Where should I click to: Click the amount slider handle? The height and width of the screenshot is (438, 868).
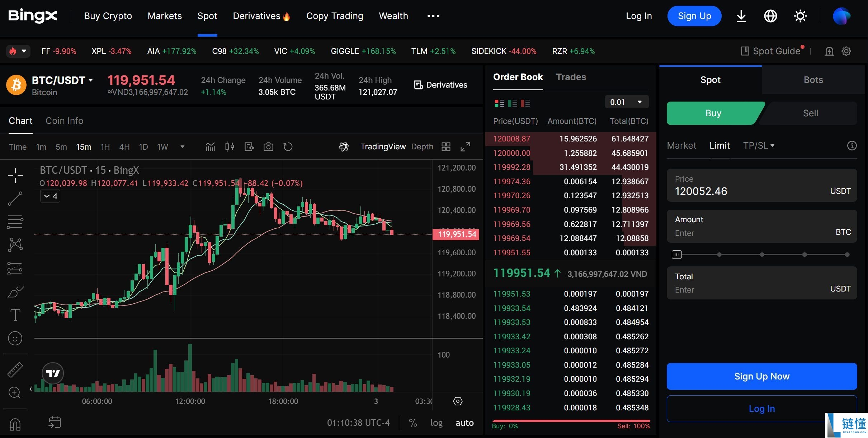(x=676, y=255)
